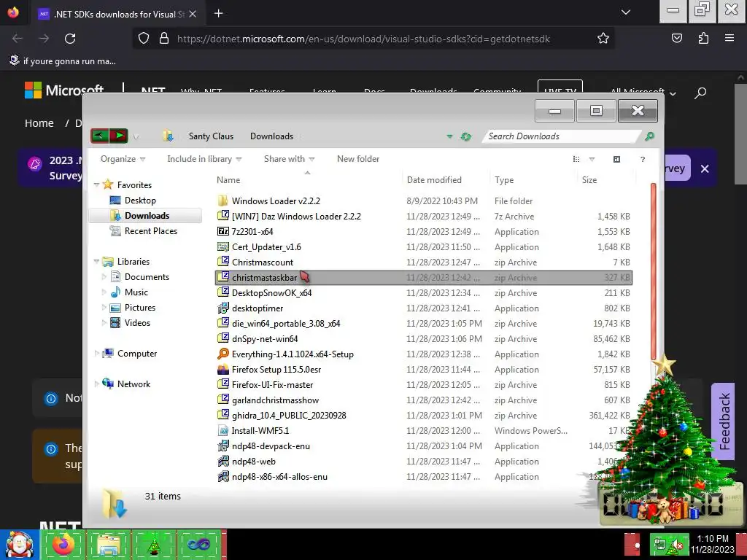This screenshot has width=747, height=560.
Task: Click the Firefox URL address bar
Action: (x=363, y=39)
